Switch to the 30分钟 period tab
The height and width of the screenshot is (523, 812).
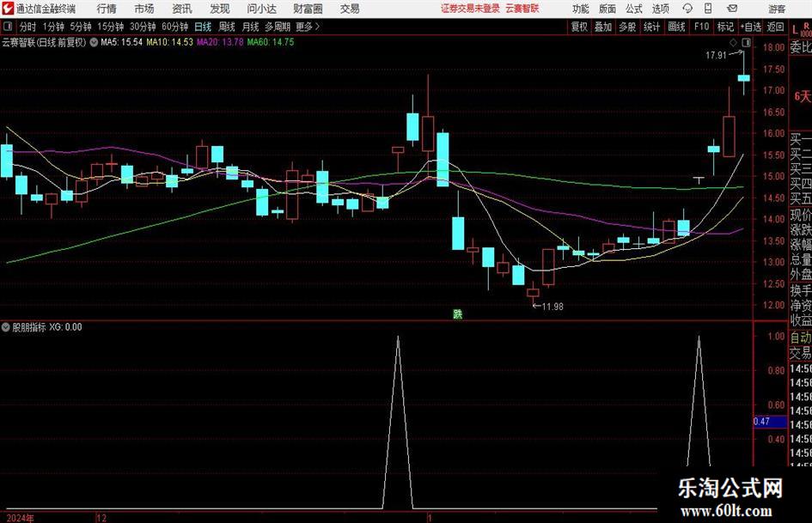[x=143, y=27]
